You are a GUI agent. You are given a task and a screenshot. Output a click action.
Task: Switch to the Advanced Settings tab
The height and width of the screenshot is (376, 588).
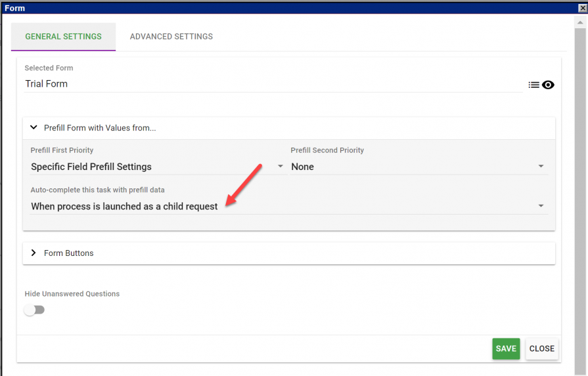(x=171, y=37)
